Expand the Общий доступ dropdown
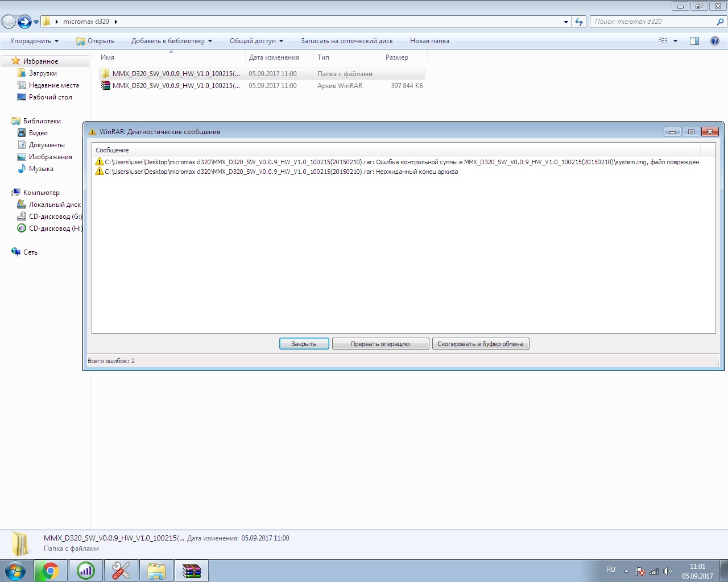The image size is (728, 582). (257, 41)
